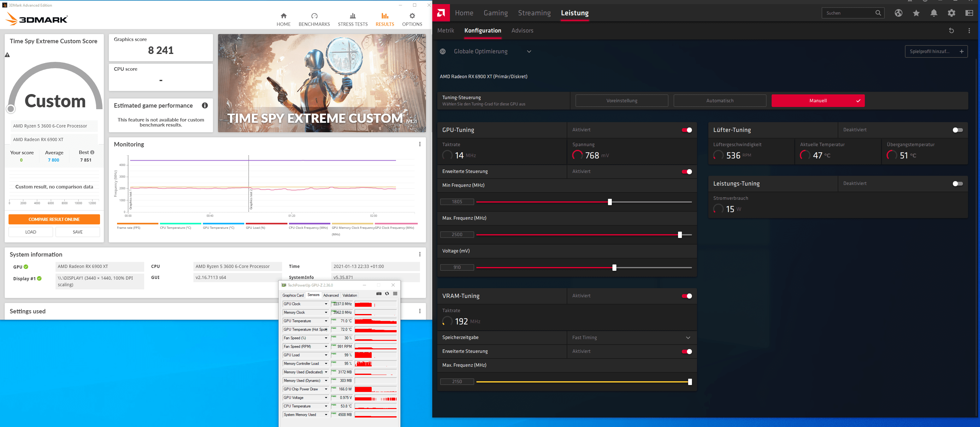Image resolution: width=980 pixels, height=427 pixels.
Task: Click the AMD logo in Radeon Software
Action: click(441, 13)
